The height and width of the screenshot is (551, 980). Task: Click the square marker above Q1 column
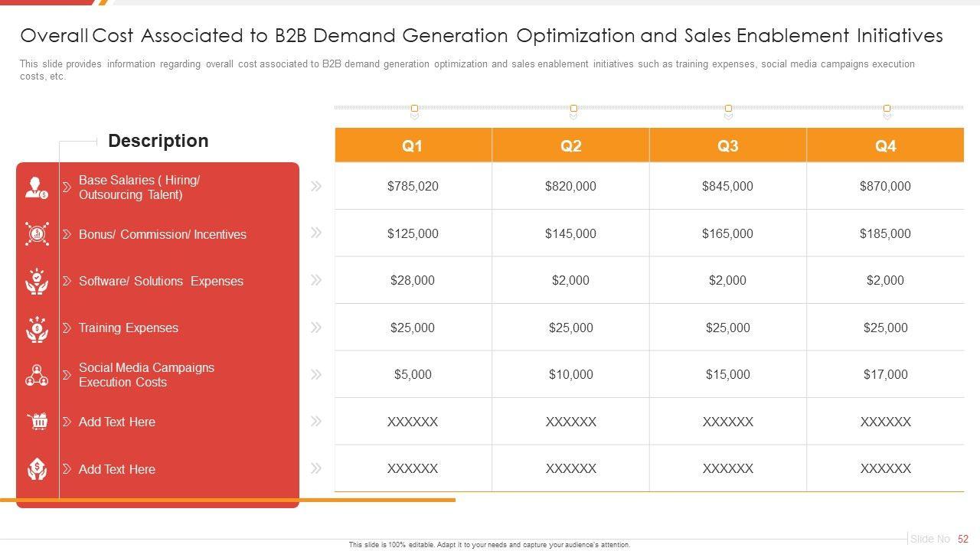(x=414, y=109)
